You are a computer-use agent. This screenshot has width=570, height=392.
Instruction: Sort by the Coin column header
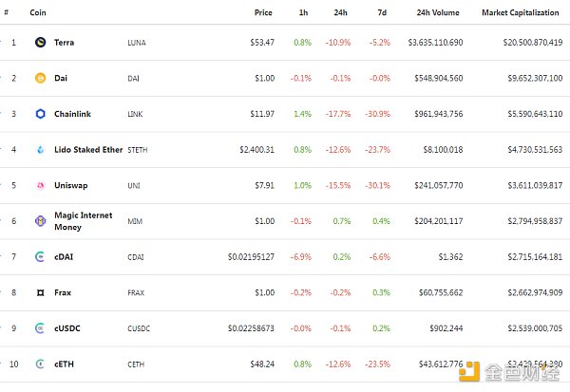tap(38, 12)
